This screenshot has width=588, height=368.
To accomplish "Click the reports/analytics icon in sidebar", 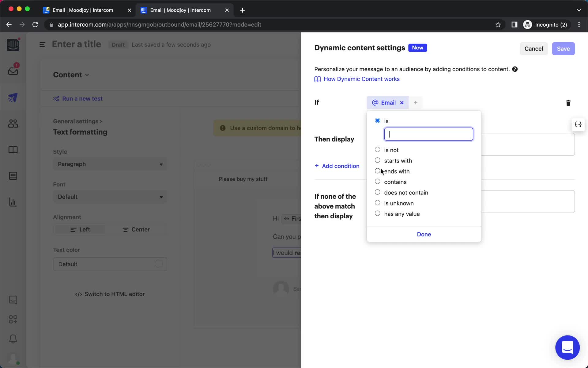I will pyautogui.click(x=13, y=201).
